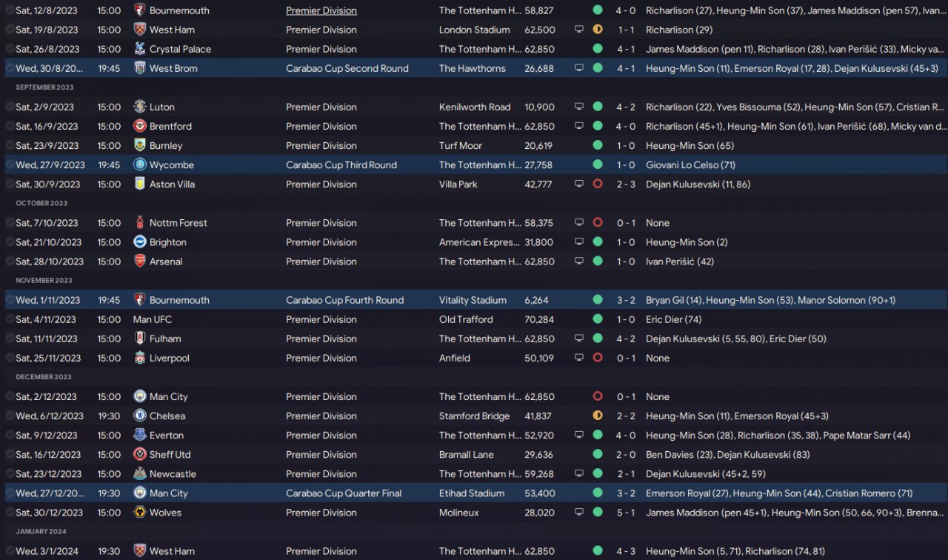Click the Brentford club badge
This screenshot has width=948, height=560.
click(x=139, y=126)
